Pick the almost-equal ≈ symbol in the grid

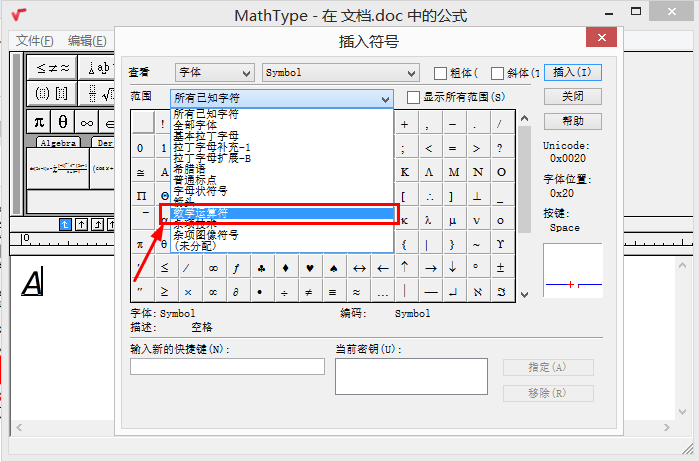[356, 292]
